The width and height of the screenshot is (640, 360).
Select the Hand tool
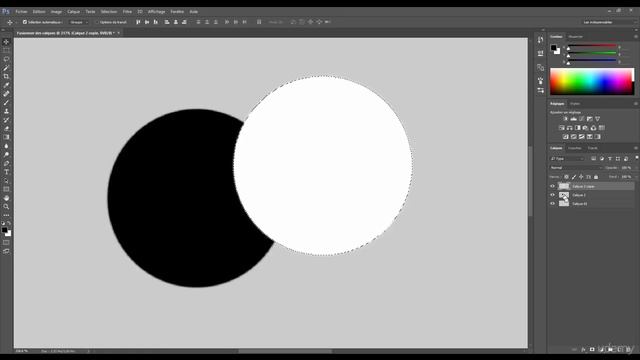point(6,198)
